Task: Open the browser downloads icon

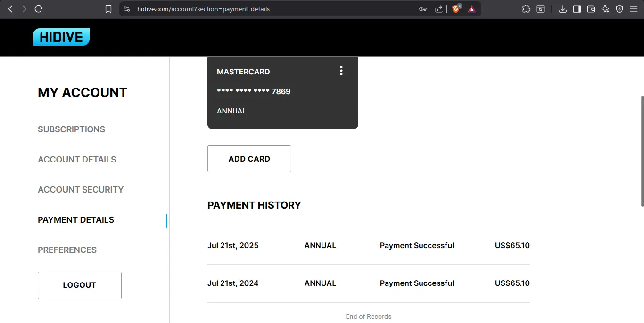Action: coord(563,9)
